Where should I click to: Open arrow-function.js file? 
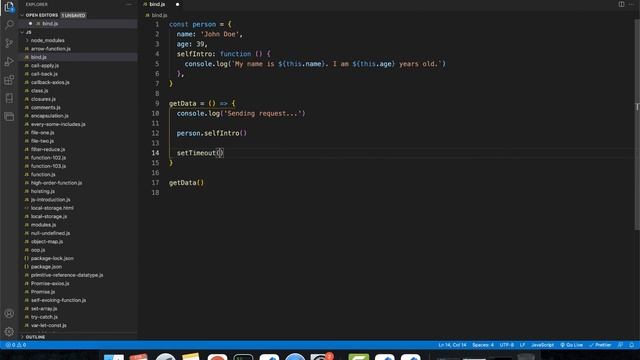click(x=51, y=49)
